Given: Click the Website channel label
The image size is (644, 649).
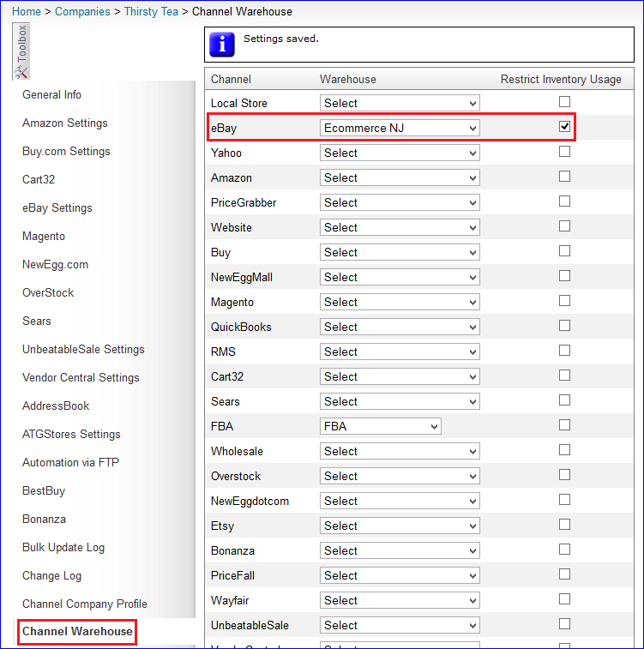Looking at the screenshot, I should coord(232,228).
